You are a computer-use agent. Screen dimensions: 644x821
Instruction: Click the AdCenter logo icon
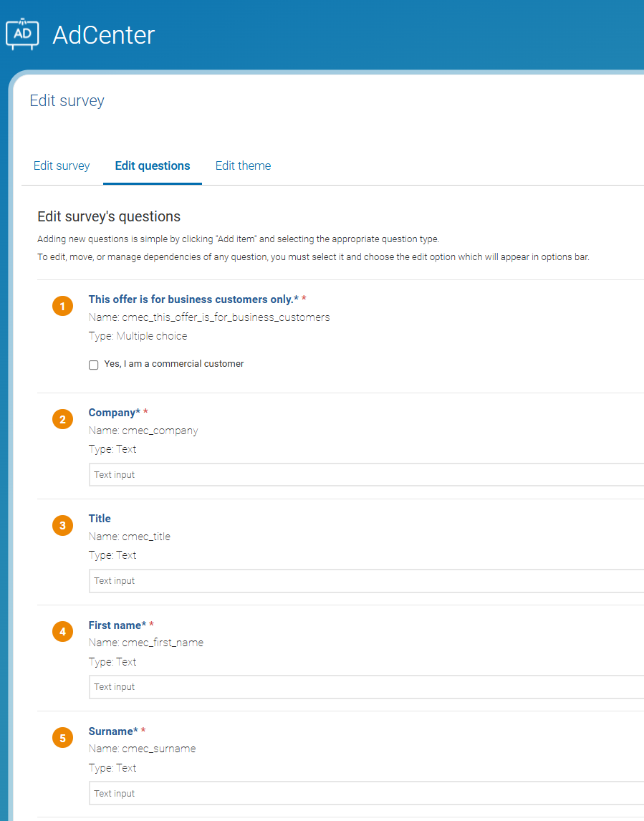pyautogui.click(x=23, y=34)
